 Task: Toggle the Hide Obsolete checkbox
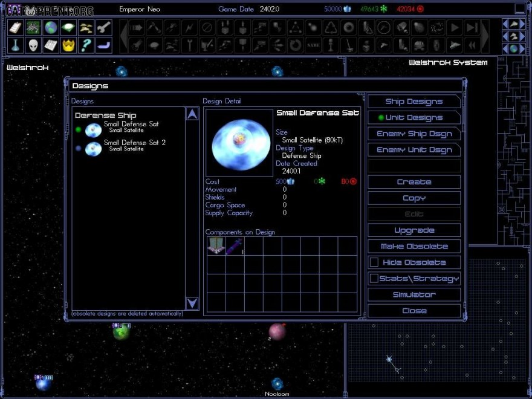coord(374,262)
